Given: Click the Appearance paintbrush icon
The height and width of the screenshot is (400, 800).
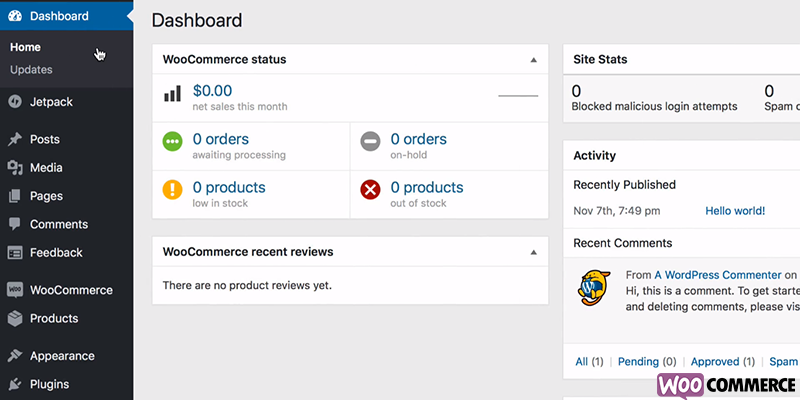Looking at the screenshot, I should pyautogui.click(x=15, y=356).
